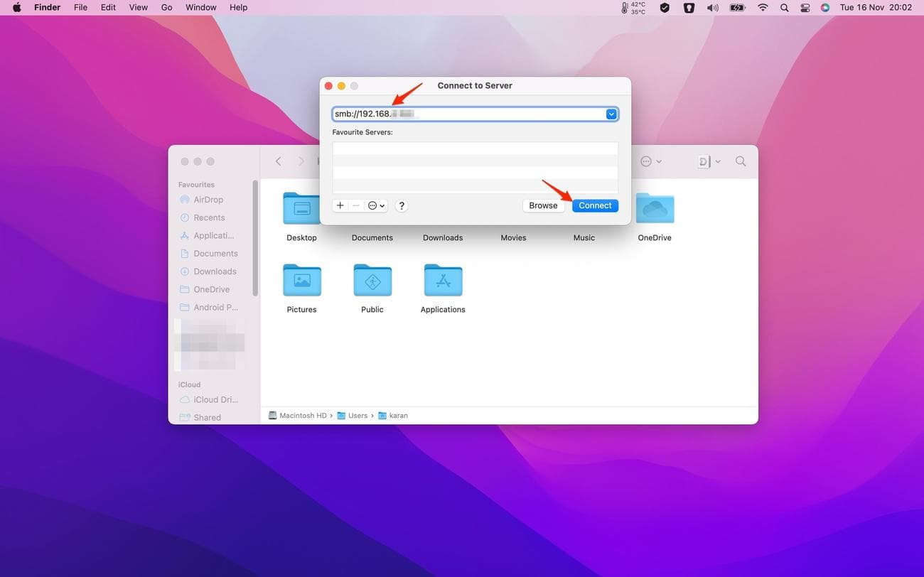Click the Finder back arrow
The height and width of the screenshot is (577, 924).
coord(279,161)
